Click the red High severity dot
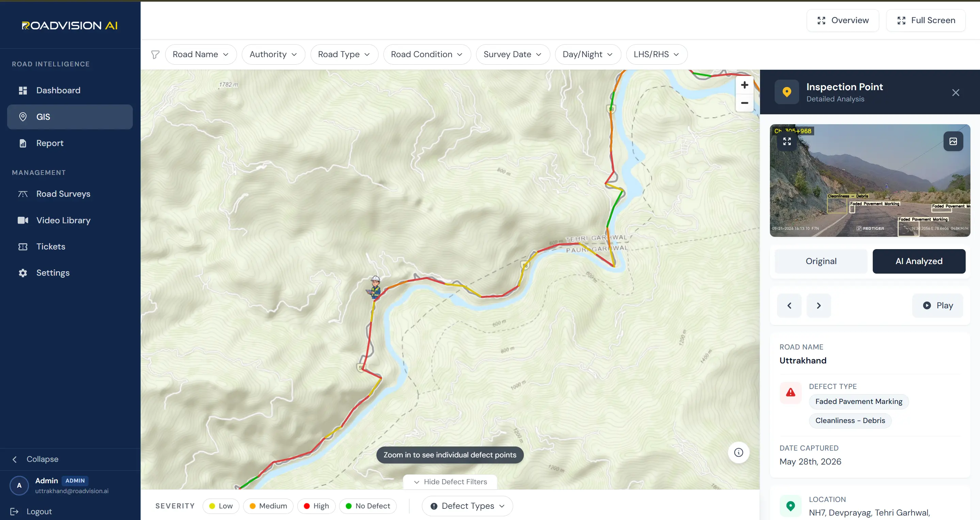Screen dimensions: 980x520 click(306, 506)
